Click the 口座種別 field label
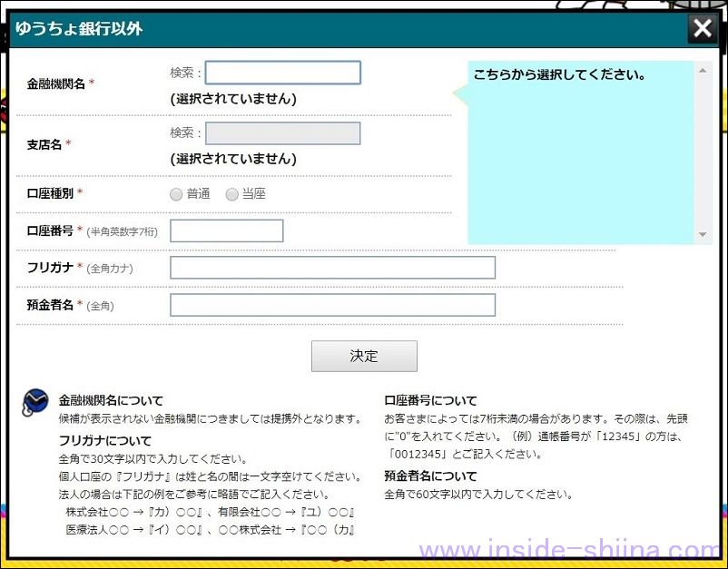Image resolution: width=728 pixels, height=569 pixels. click(50, 193)
